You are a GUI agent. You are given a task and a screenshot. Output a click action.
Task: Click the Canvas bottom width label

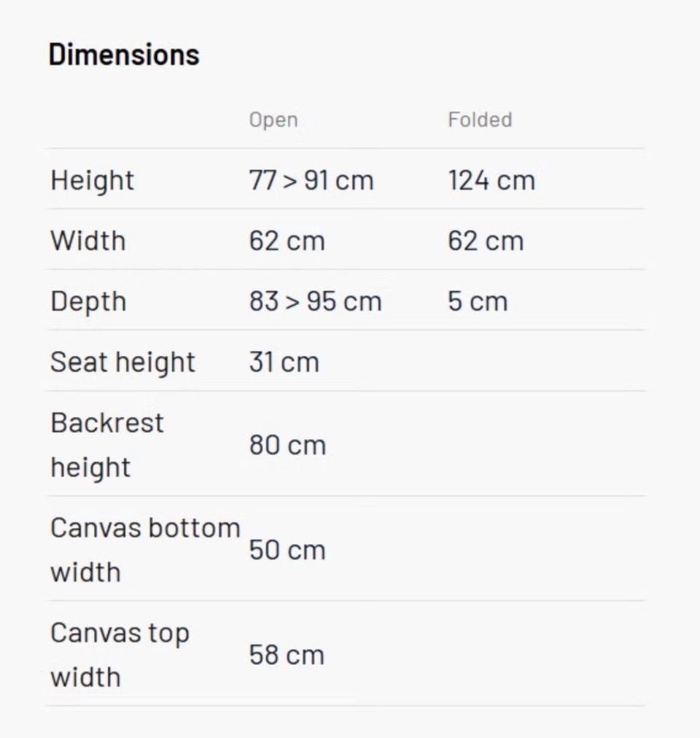point(145,550)
